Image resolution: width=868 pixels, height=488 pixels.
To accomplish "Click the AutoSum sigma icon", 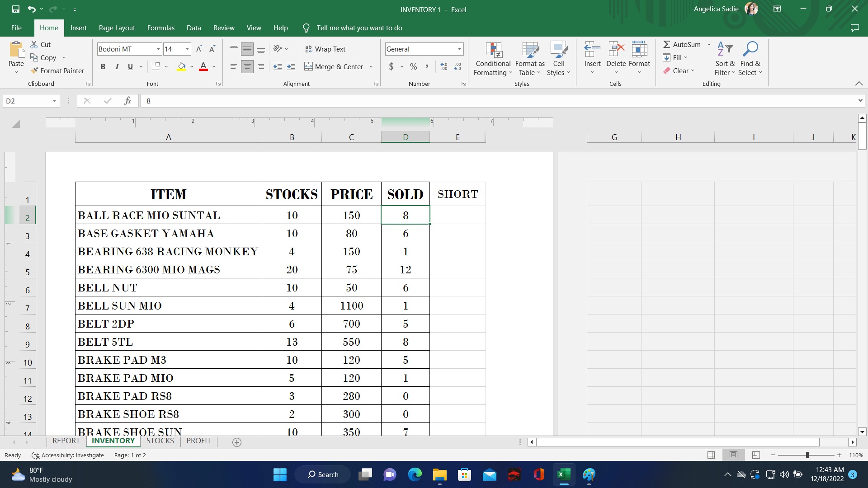I will pyautogui.click(x=666, y=44).
